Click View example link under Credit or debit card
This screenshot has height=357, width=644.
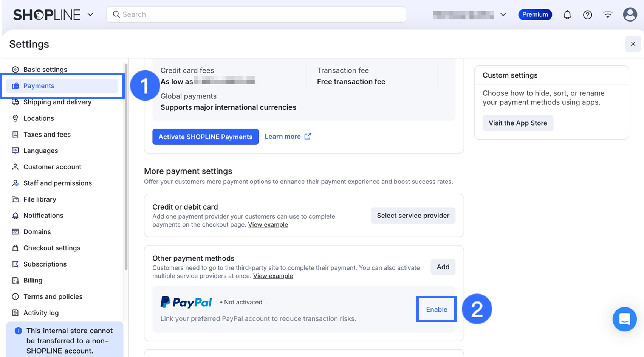(x=268, y=225)
